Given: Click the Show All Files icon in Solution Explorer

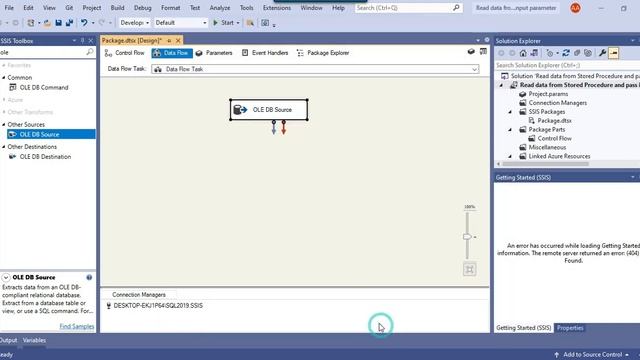Looking at the screenshot, I should 588,53.
